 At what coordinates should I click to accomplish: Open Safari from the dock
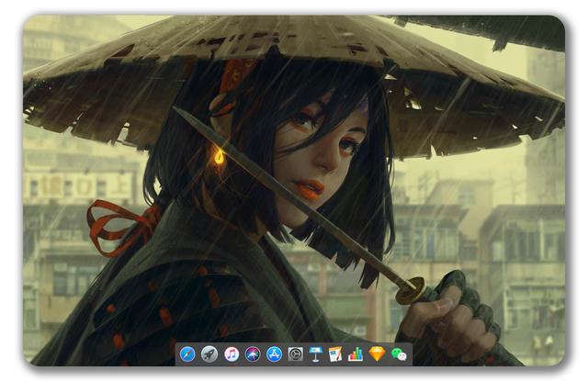[187, 354]
